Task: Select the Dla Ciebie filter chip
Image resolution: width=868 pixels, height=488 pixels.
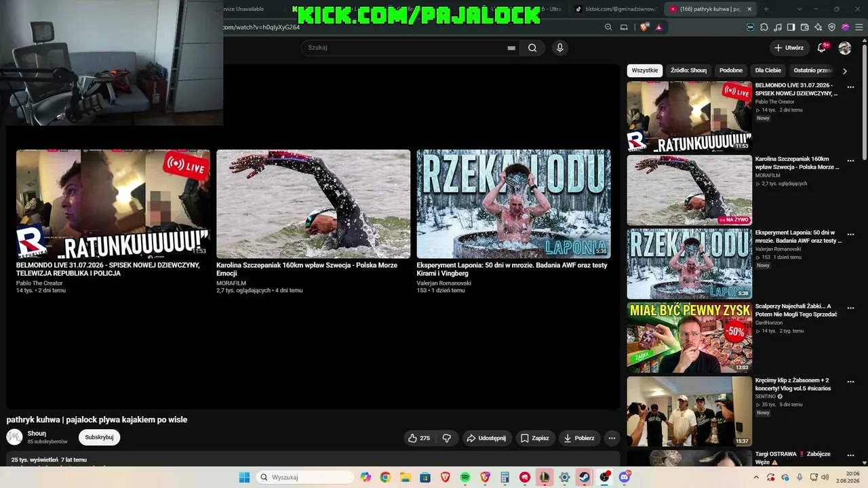Action: [768, 70]
